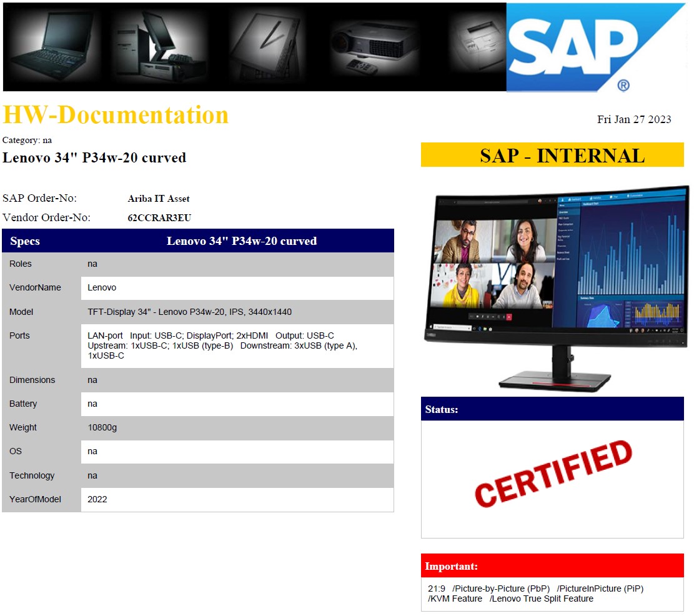The height and width of the screenshot is (616, 694).
Task: Click the HW-Documentation heading
Action: (x=116, y=115)
